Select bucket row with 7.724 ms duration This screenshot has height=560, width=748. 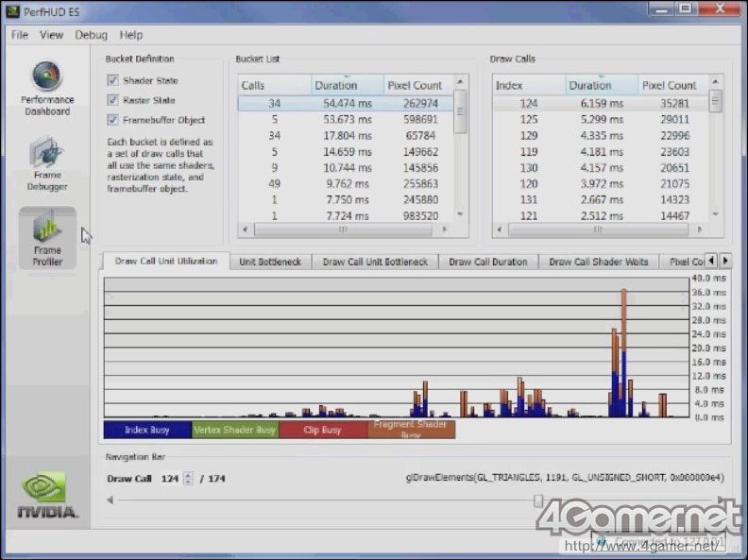346,216
